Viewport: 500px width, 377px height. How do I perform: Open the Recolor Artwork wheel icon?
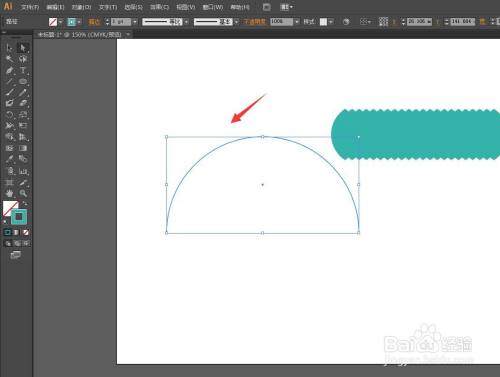[346, 22]
